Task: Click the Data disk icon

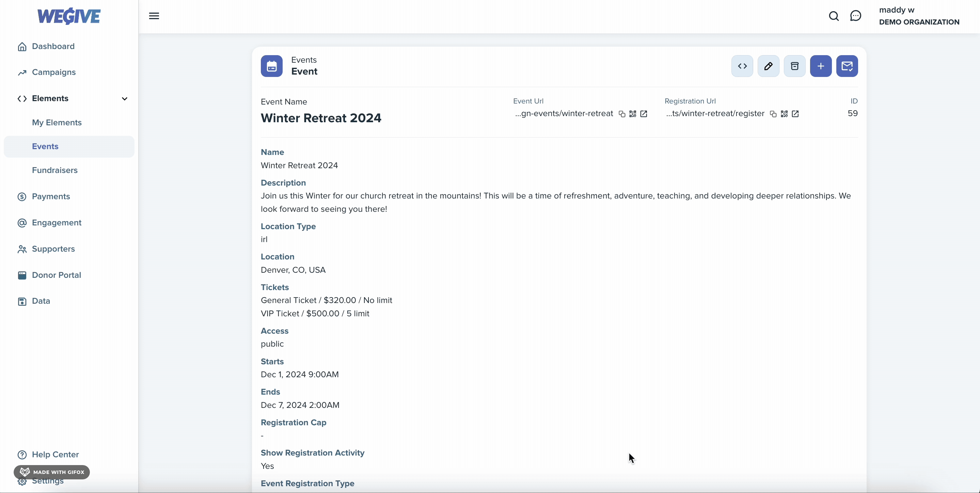Action: [x=22, y=301]
